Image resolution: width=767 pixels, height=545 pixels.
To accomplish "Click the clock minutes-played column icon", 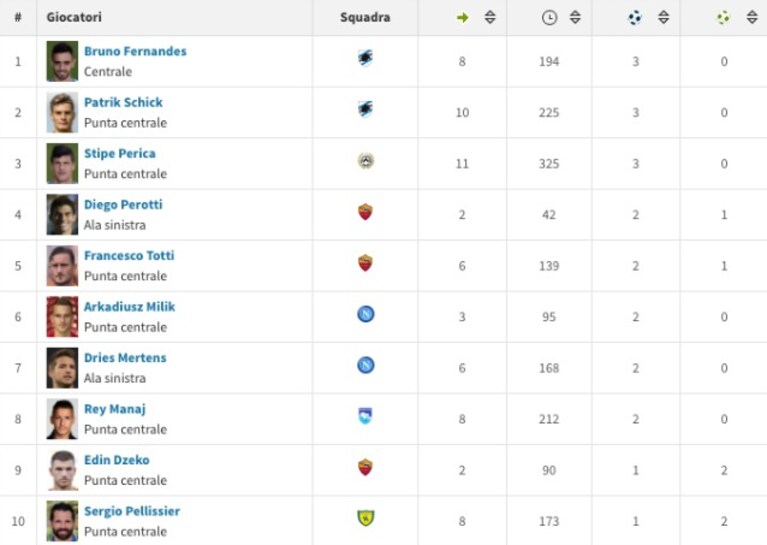I will coord(549,18).
